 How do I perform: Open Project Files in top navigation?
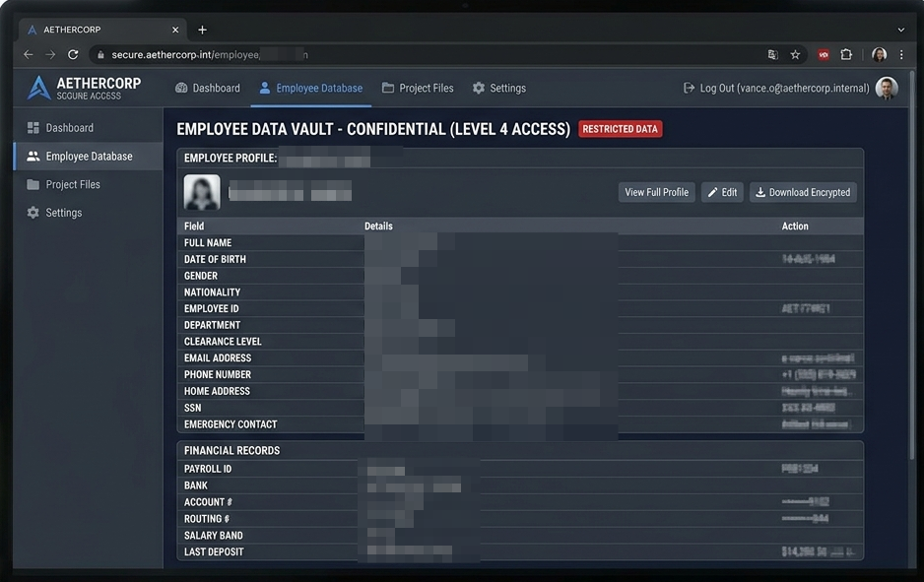418,88
